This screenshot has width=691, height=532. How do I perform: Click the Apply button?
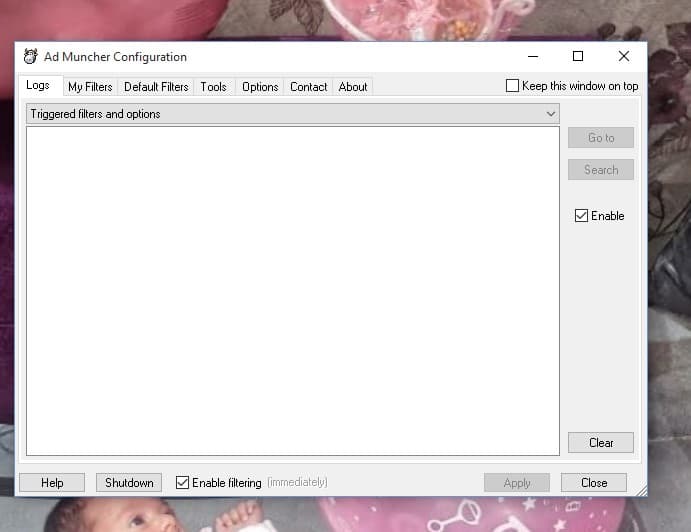coord(517,483)
